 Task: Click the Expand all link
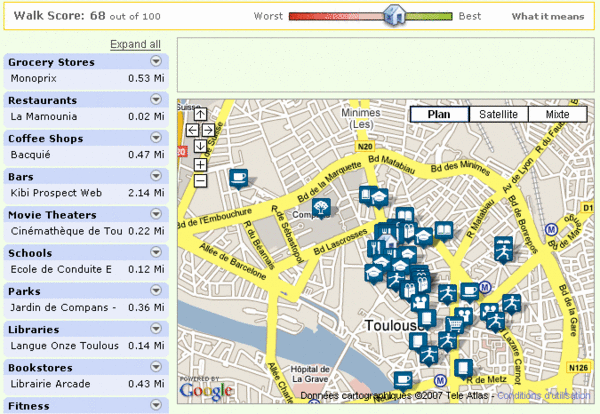[135, 44]
